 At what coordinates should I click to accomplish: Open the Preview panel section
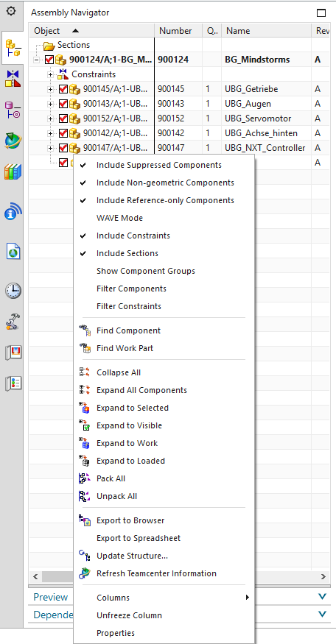pos(51,597)
